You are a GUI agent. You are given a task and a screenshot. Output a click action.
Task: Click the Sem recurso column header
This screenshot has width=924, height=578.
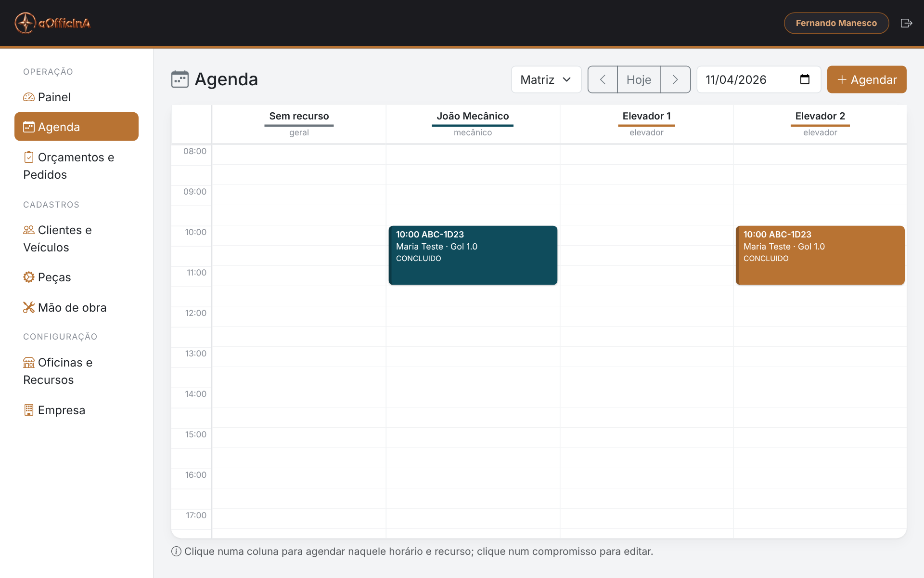pyautogui.click(x=299, y=124)
